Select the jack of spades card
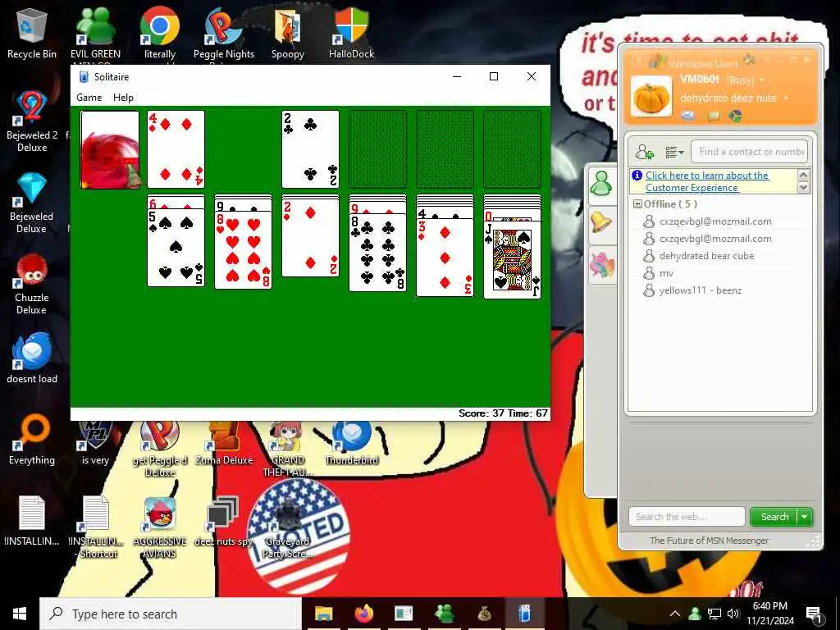Screen dimensions: 840x630 (512, 260)
